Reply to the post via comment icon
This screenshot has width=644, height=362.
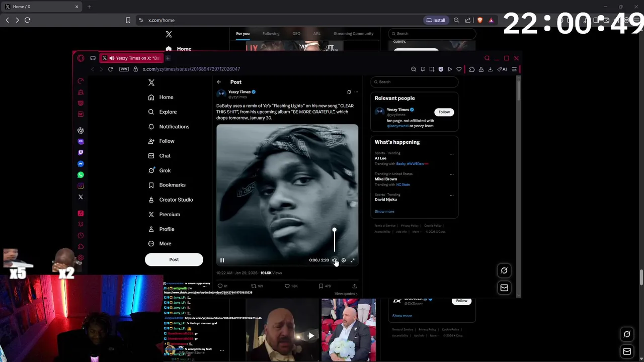(220, 286)
